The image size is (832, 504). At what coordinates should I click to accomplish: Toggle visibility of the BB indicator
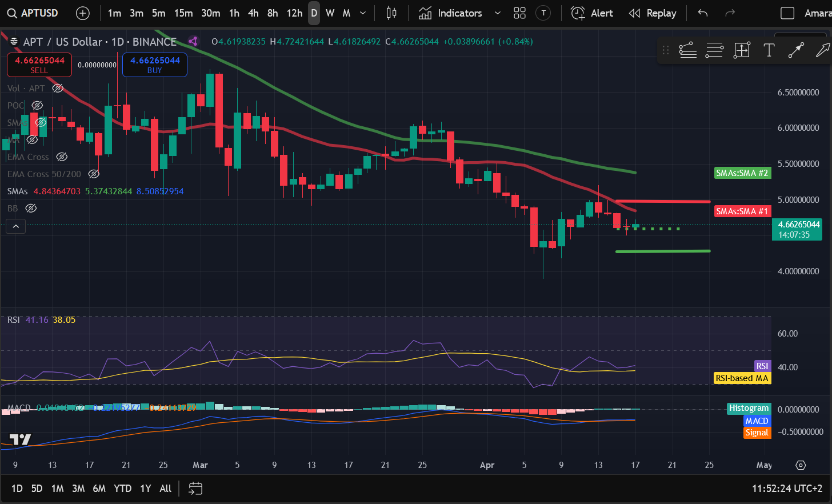(x=31, y=208)
